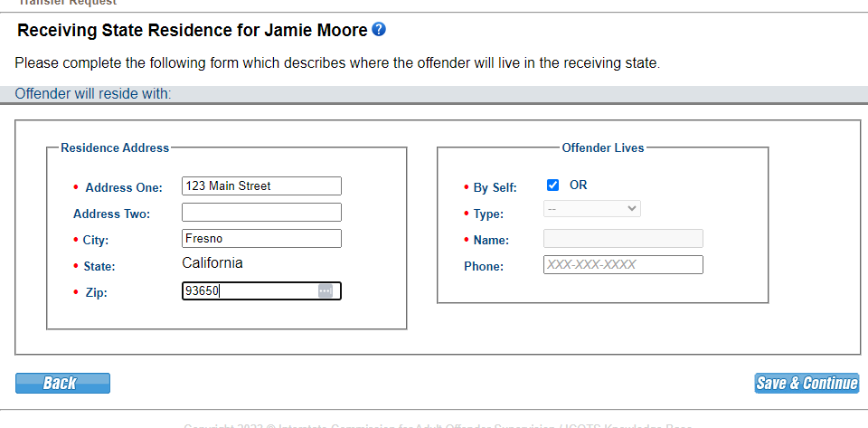
Task: Click the City field containing Fresno
Action: [261, 239]
